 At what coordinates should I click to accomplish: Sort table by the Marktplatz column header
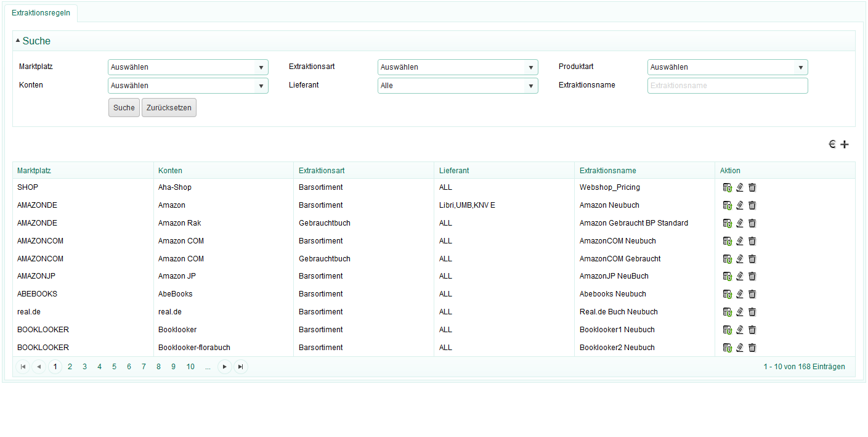(x=34, y=171)
